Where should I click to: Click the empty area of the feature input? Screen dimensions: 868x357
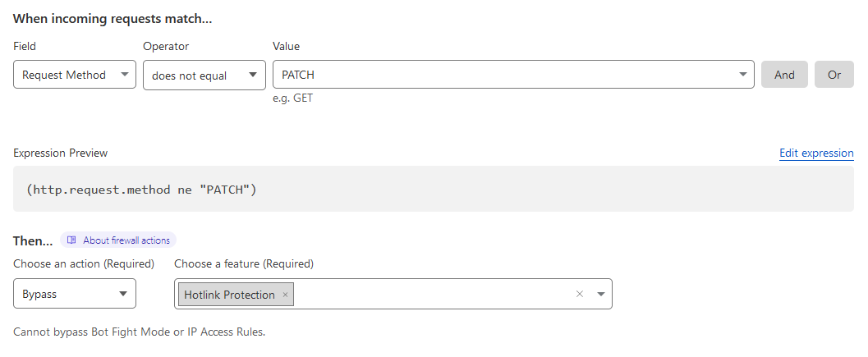tap(427, 294)
